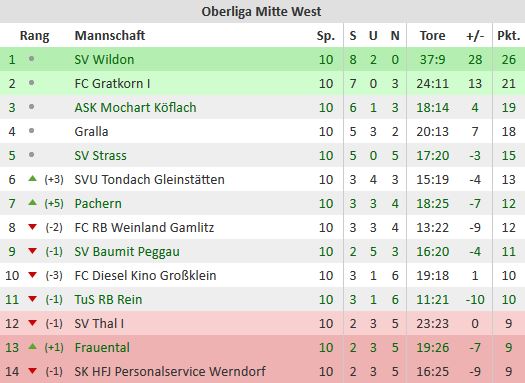Click the Rang column header

34,36
